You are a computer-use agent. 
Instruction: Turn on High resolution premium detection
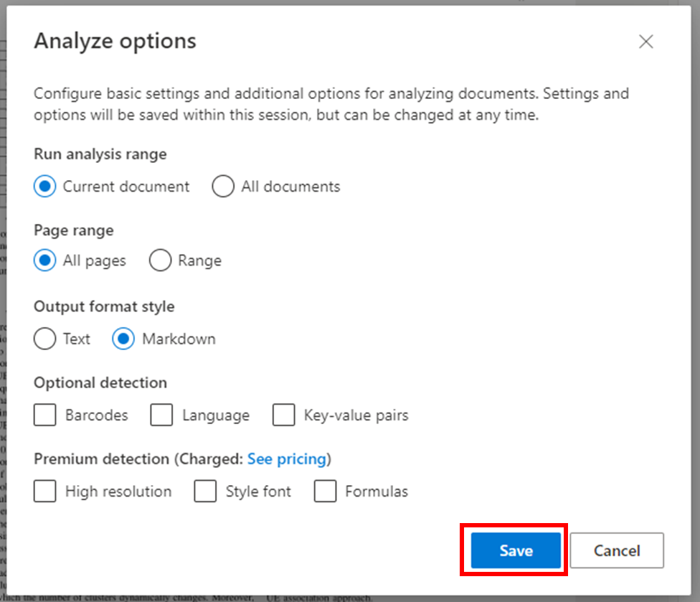(44, 491)
